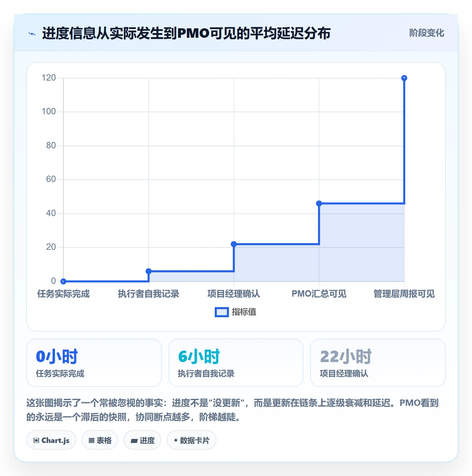
Task: Click the y-axis value 80
Action: (x=51, y=146)
